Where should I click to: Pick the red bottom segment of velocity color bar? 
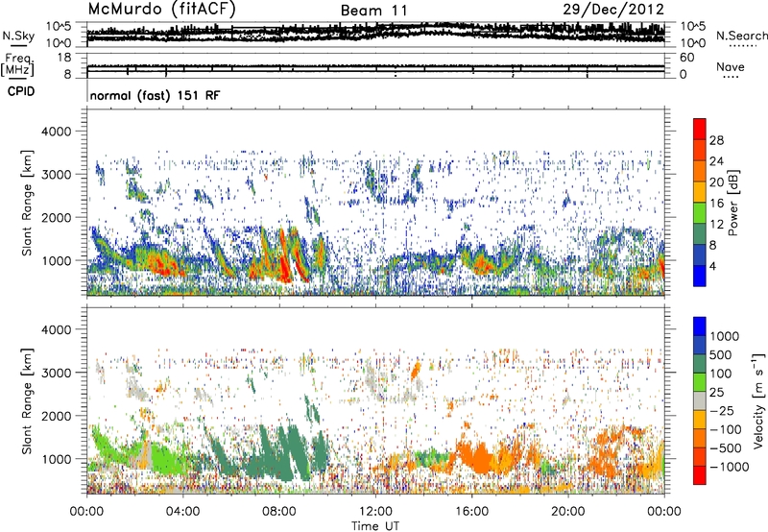coord(700,475)
